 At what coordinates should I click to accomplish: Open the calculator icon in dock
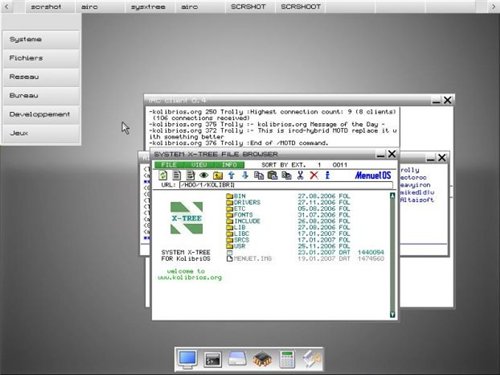(287, 359)
